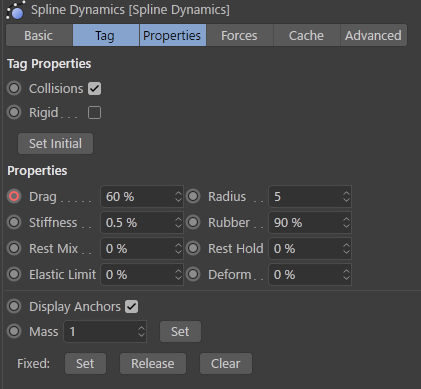Click the Rubber keyframe animation dot
Viewport: 421px width, 389px height.
[x=193, y=222]
